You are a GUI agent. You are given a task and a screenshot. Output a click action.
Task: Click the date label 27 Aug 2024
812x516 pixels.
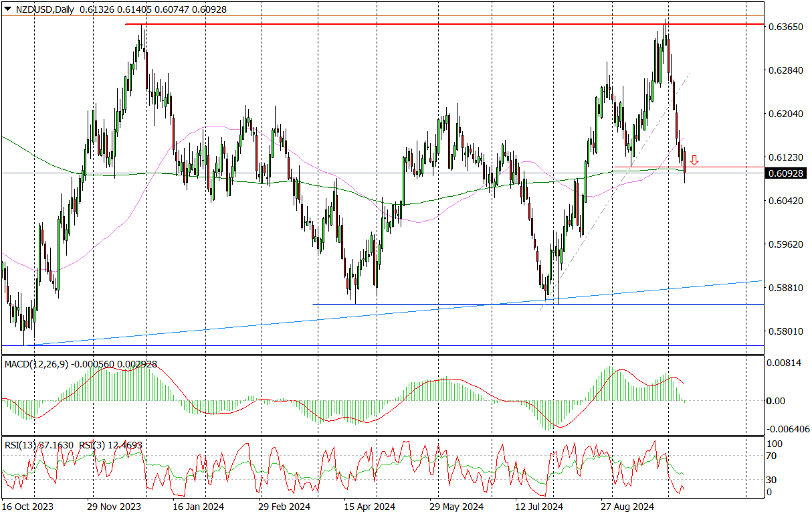(x=627, y=507)
